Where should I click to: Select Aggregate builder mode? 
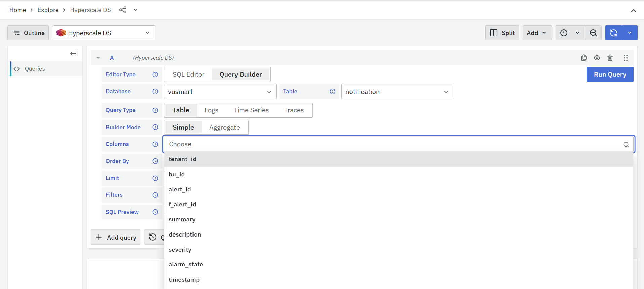pos(224,128)
